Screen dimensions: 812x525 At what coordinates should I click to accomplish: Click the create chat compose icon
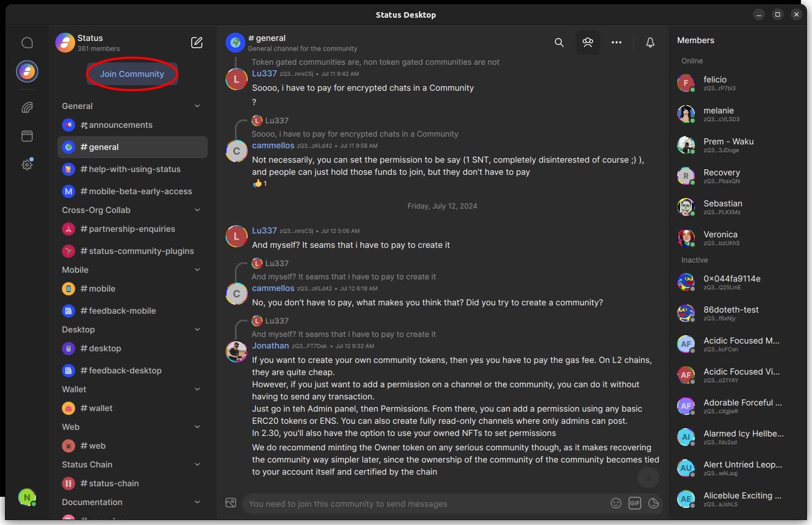[x=197, y=43]
